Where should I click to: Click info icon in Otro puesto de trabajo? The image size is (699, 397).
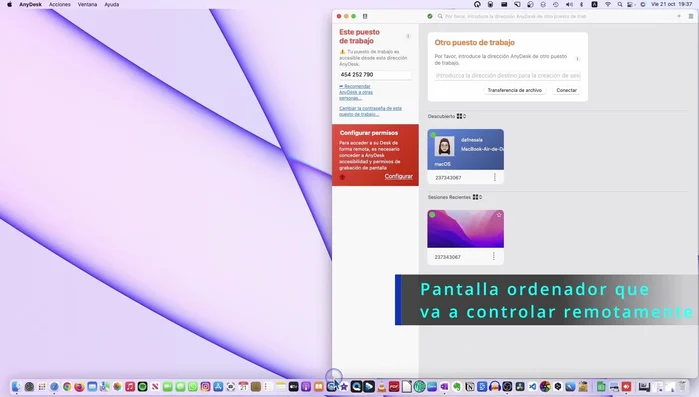tap(577, 59)
